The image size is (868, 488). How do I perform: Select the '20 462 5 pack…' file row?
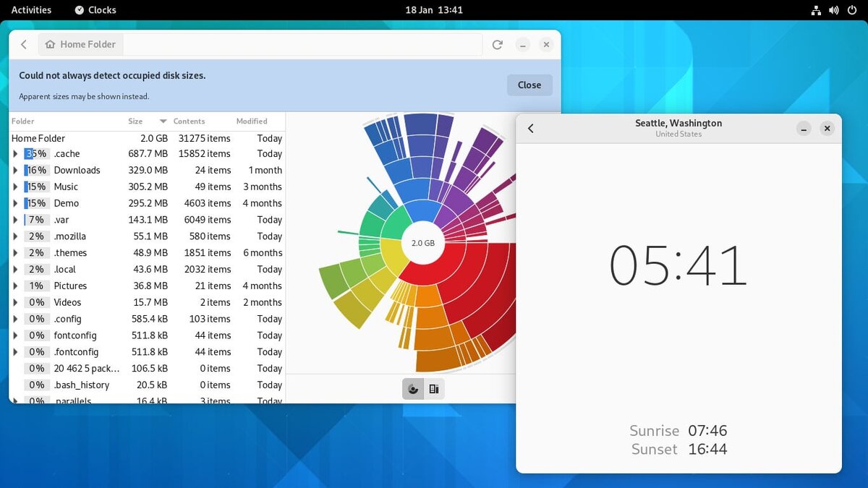(147, 369)
